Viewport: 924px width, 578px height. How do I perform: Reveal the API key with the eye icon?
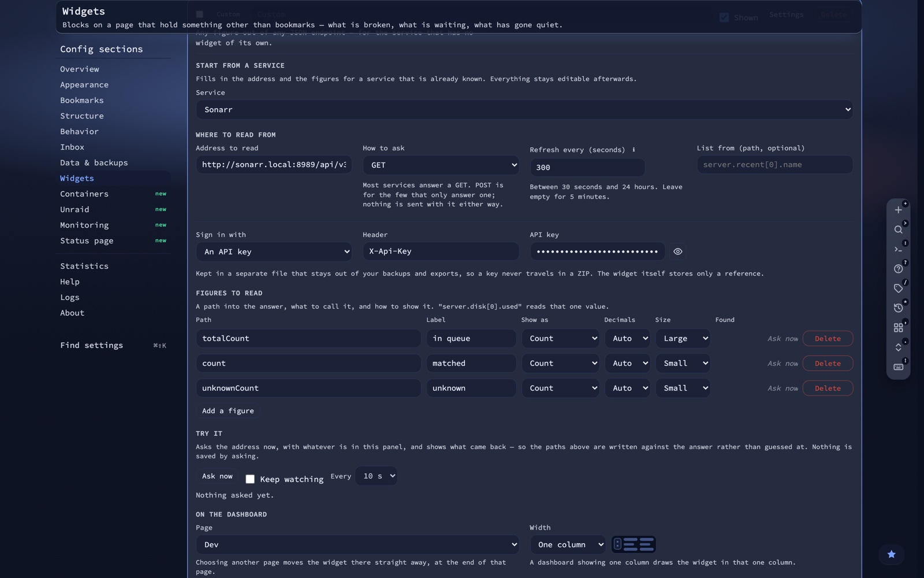(678, 251)
